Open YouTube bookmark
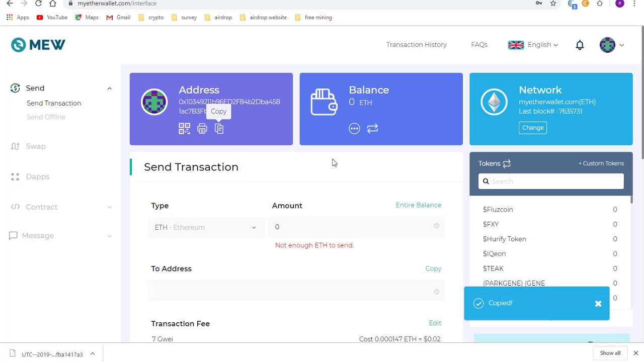 click(x=52, y=18)
